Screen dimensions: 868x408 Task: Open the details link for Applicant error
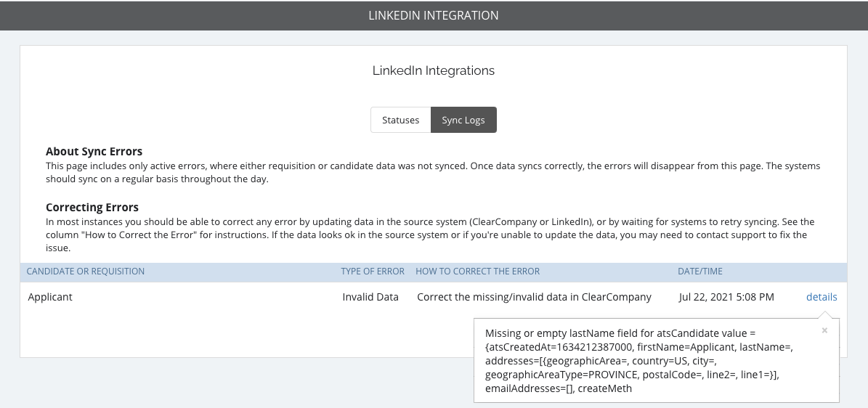point(822,297)
